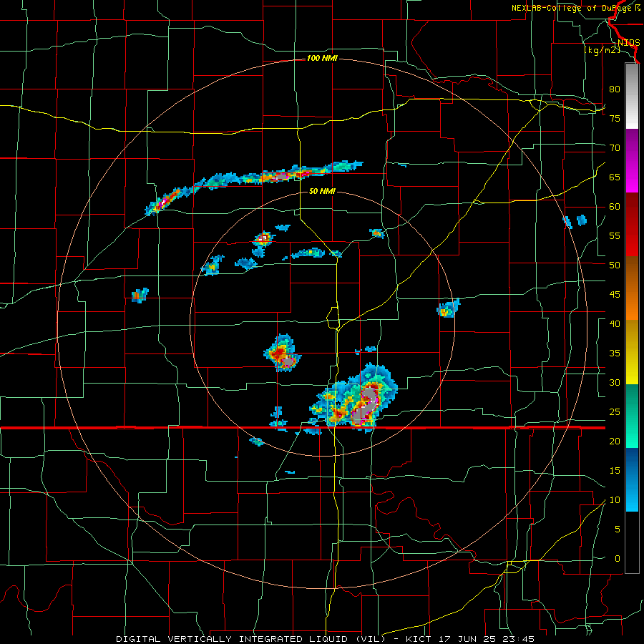
Task: Click the "10" value on the VIL scale
Action: 615,500
